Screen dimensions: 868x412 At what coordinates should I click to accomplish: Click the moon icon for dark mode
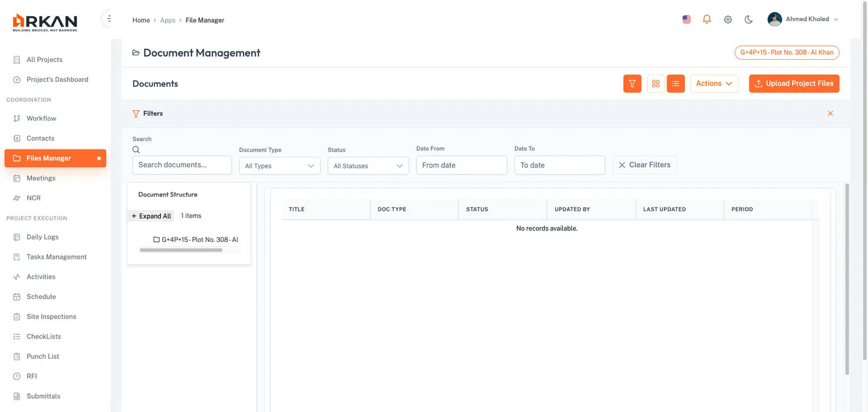pyautogui.click(x=748, y=19)
